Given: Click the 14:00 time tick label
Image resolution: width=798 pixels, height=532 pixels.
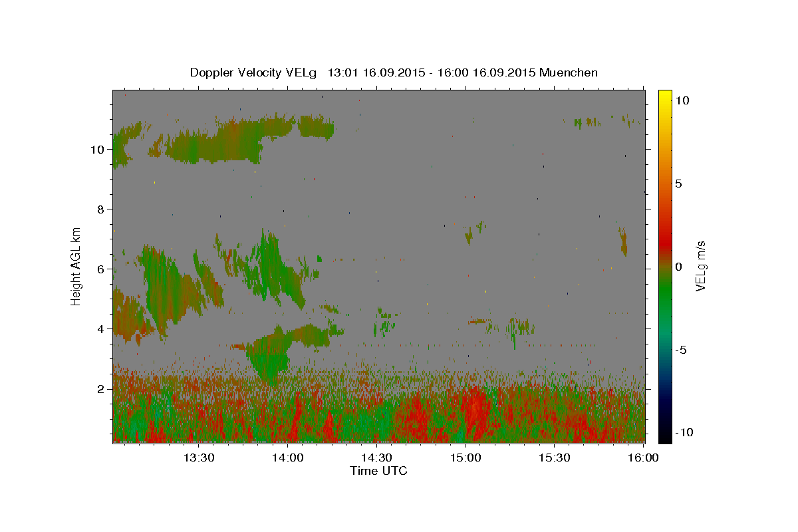Looking at the screenshot, I should [x=287, y=458].
